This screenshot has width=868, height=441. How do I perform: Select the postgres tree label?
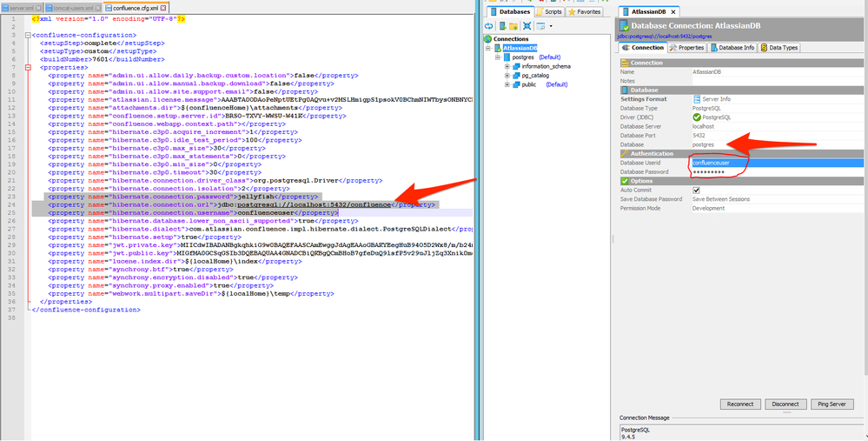tap(524, 57)
